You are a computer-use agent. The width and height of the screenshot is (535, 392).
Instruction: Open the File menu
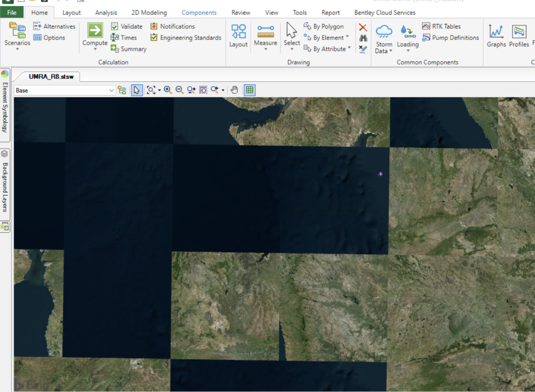coord(12,13)
